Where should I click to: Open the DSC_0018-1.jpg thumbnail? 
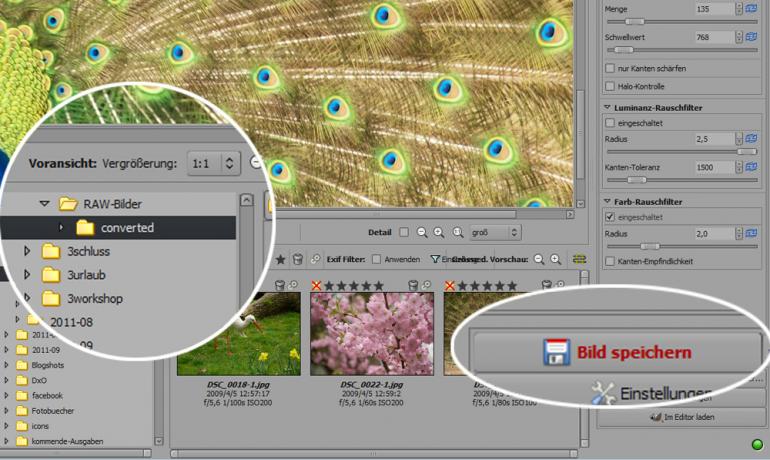point(239,334)
